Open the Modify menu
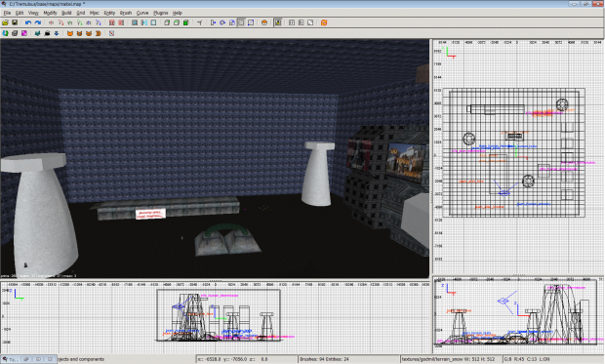 [x=50, y=13]
